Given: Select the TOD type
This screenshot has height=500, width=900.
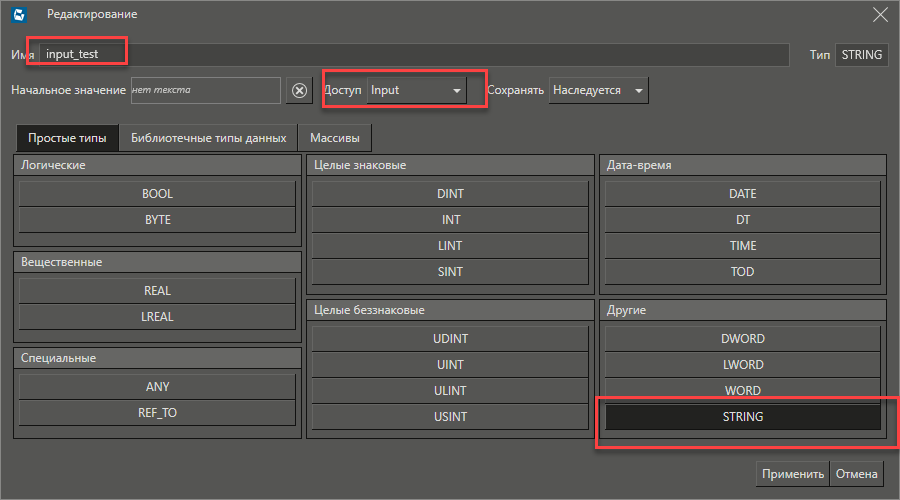Looking at the screenshot, I should click(743, 272).
